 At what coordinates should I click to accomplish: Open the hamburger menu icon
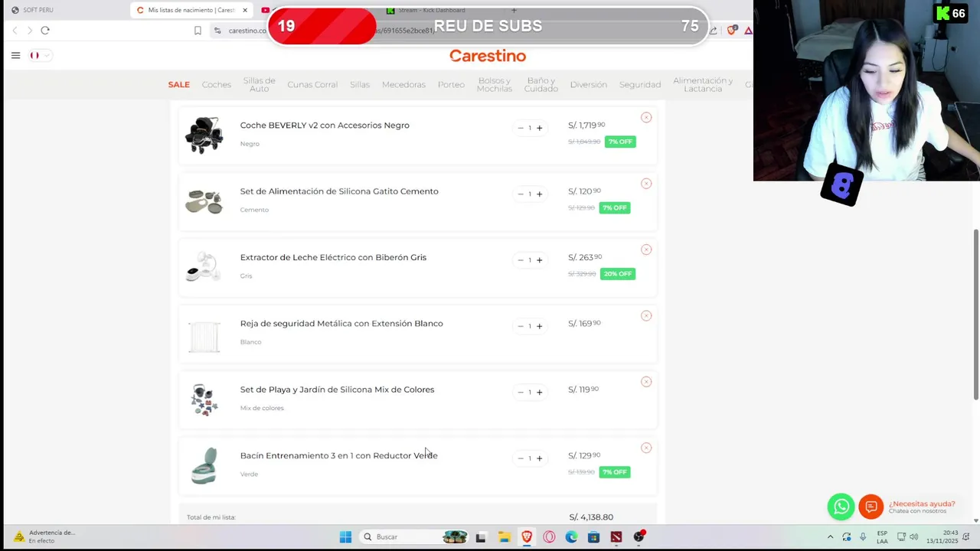(x=15, y=55)
